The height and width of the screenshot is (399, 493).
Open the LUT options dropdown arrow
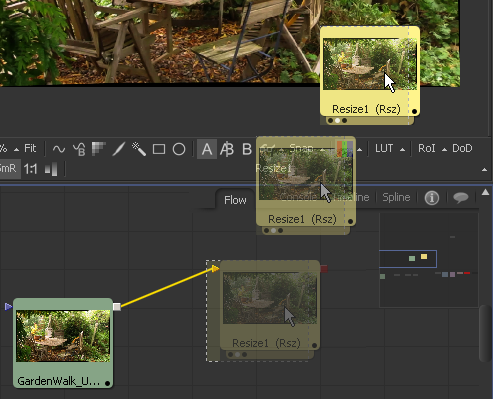coord(402,150)
